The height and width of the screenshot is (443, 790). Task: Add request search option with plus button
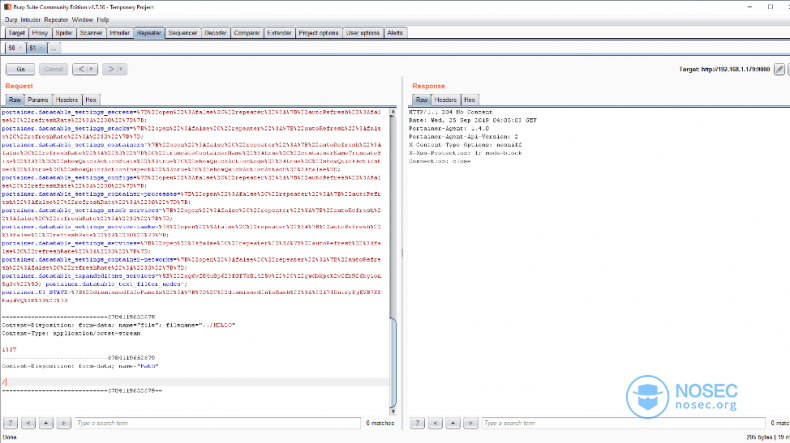46,423
